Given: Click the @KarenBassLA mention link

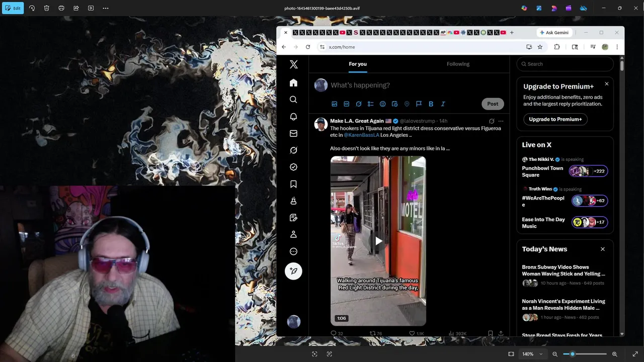Looking at the screenshot, I should [361, 135].
